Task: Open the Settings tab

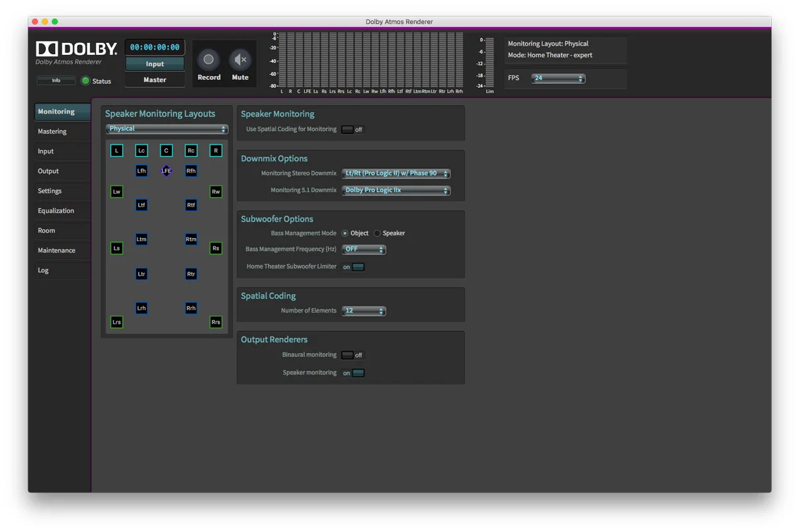Action: click(62, 191)
